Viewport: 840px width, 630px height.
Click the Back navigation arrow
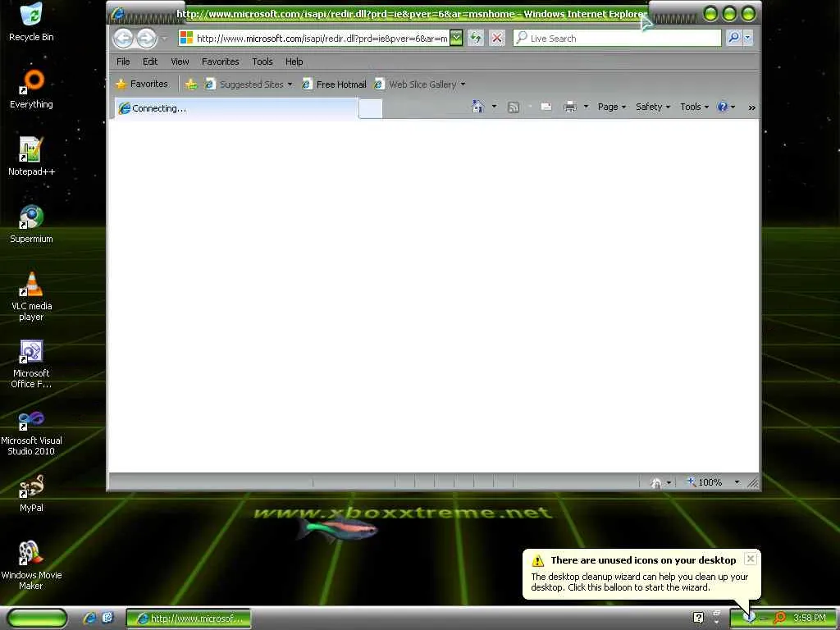coord(123,38)
